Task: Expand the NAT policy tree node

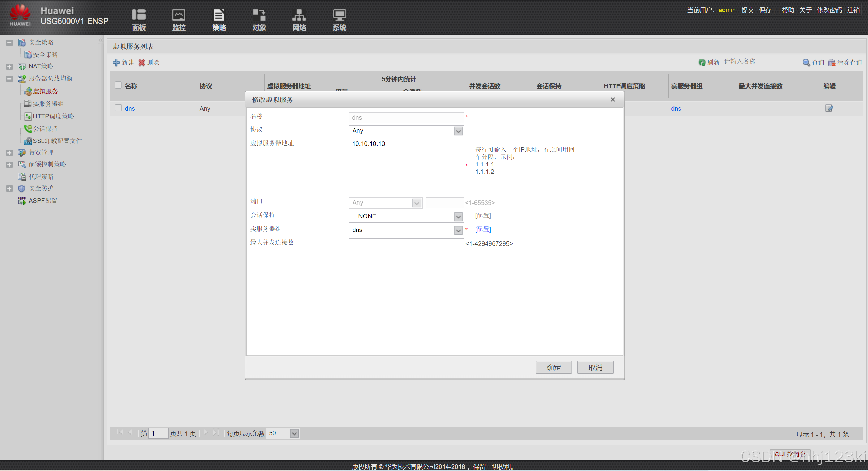Action: [9, 66]
